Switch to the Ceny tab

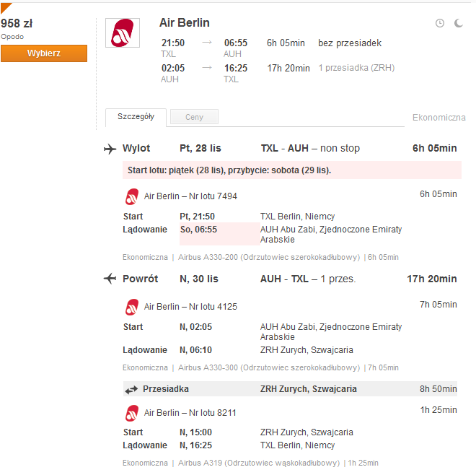point(194,117)
